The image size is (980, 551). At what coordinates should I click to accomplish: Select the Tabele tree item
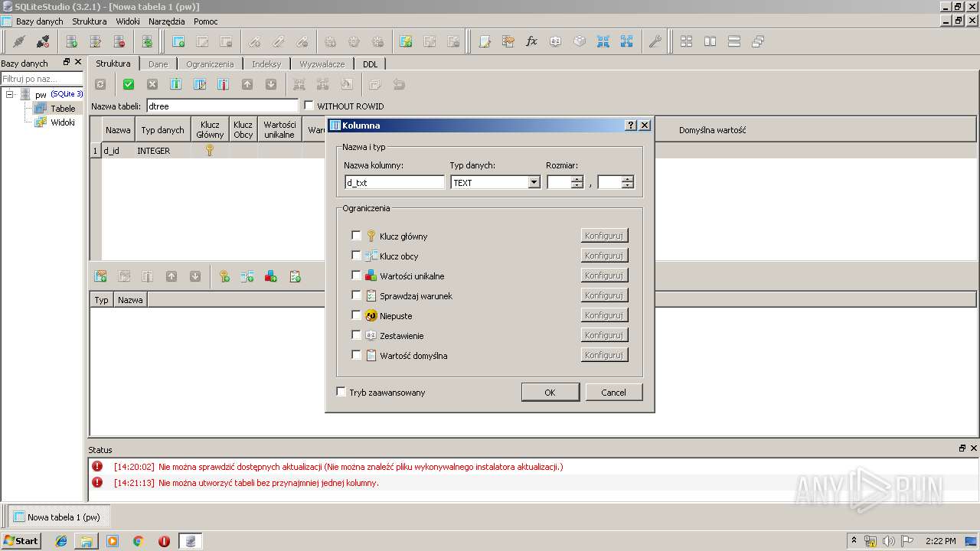pyautogui.click(x=63, y=108)
